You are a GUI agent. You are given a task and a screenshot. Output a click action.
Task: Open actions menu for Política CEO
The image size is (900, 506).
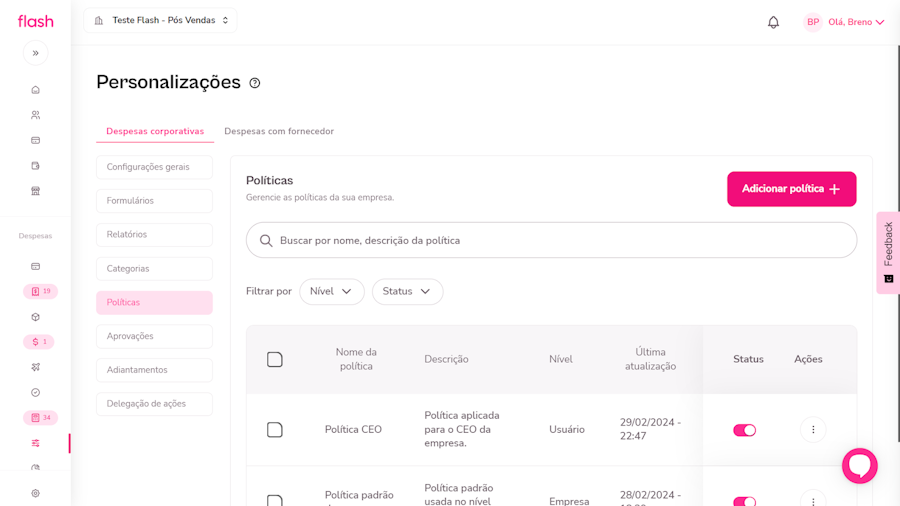click(x=813, y=430)
